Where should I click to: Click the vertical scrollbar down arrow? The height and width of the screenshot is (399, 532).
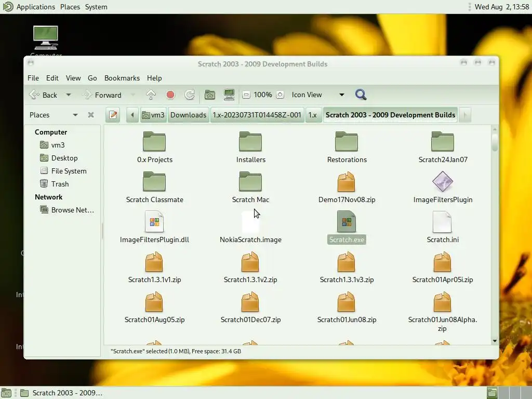(495, 341)
